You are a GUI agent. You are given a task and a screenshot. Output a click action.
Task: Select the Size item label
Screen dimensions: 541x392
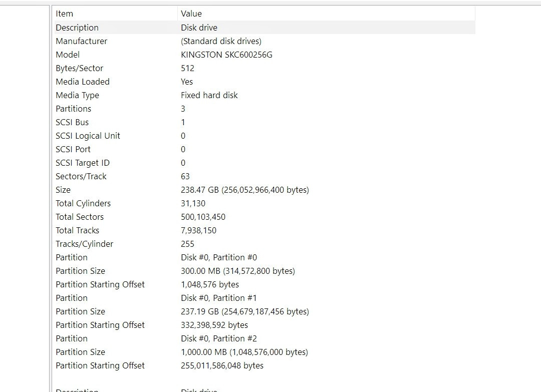[x=63, y=190]
